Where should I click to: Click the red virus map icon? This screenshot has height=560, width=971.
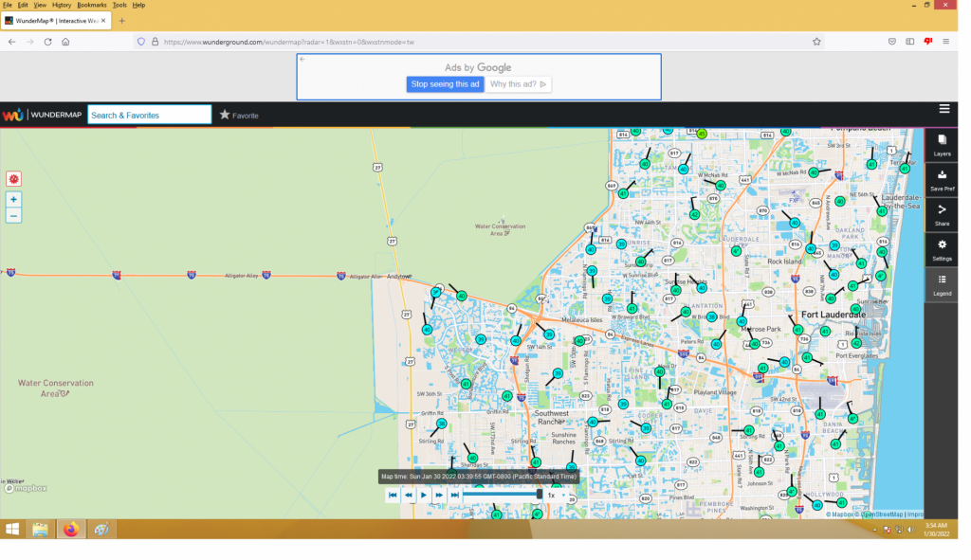click(x=13, y=178)
